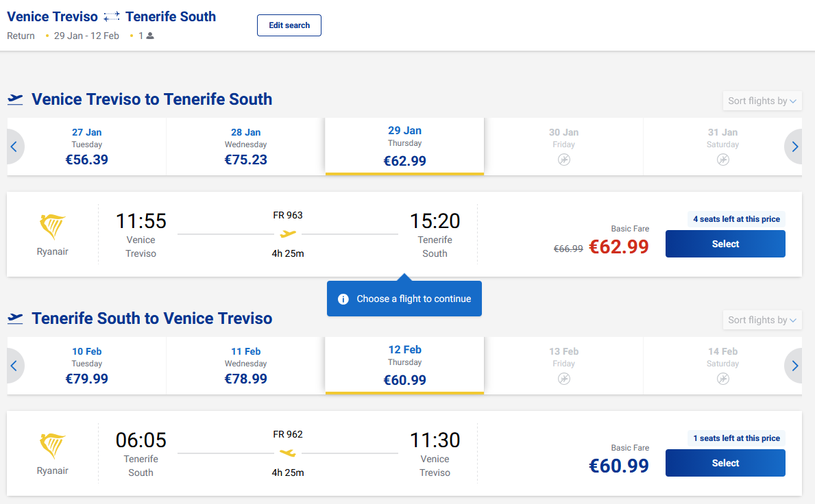Click the passenger icon in the search summary
Screen dimensions: 815x504
point(150,36)
